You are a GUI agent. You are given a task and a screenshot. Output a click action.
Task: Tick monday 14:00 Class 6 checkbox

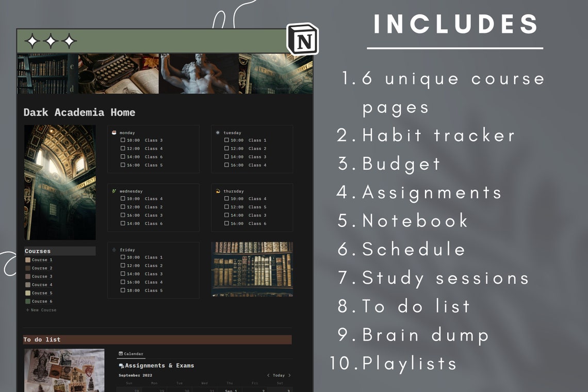coord(123,156)
